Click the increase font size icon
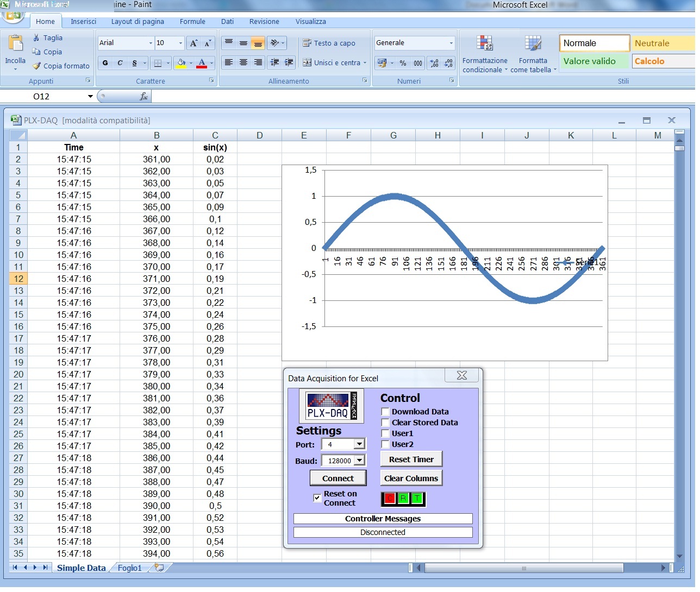Screen dimensions: 700x592 (x=193, y=43)
